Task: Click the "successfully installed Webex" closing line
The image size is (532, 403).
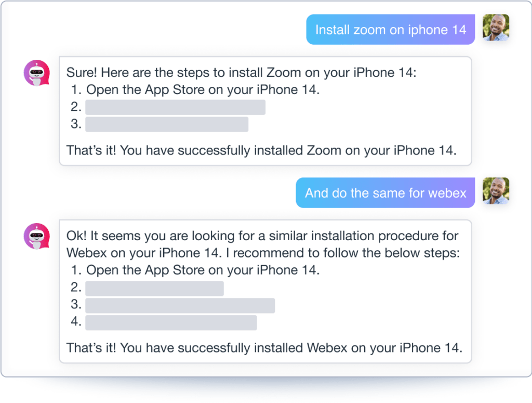Action: (x=264, y=347)
